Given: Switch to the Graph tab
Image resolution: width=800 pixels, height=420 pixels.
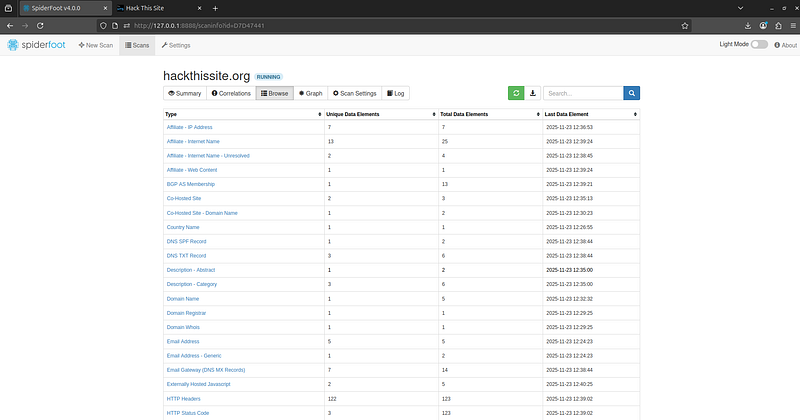Looking at the screenshot, I should [x=311, y=93].
